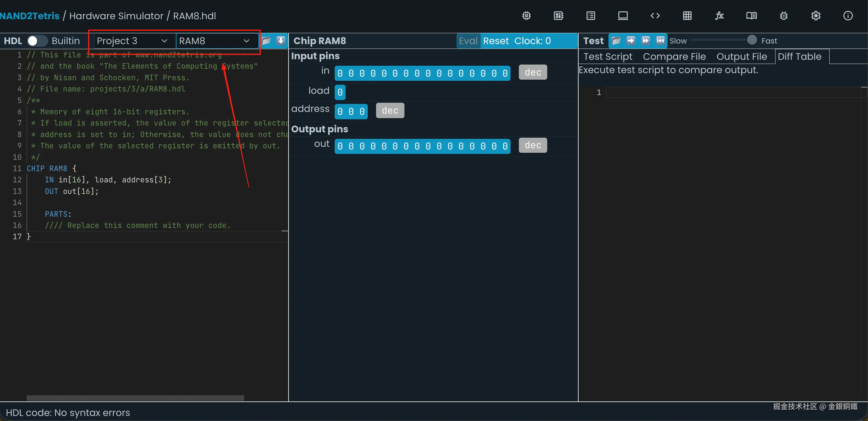
Task: Click the bug report icon
Action: pos(784,16)
